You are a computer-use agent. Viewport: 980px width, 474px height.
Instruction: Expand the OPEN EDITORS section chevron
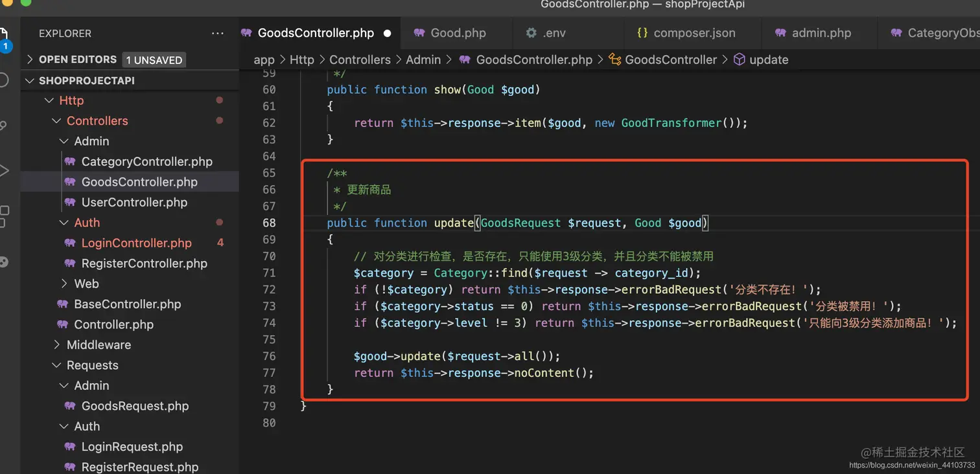29,60
